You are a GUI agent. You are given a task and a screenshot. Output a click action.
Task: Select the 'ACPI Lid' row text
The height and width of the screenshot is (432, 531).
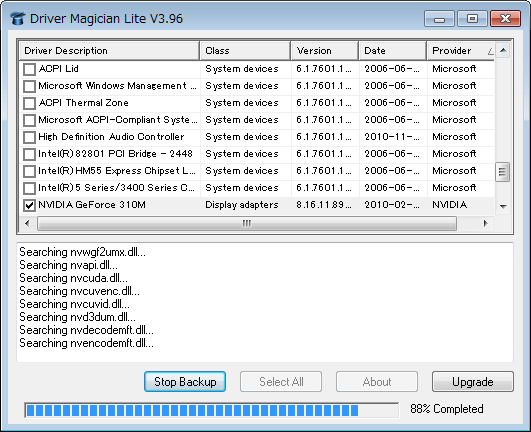[x=59, y=69]
